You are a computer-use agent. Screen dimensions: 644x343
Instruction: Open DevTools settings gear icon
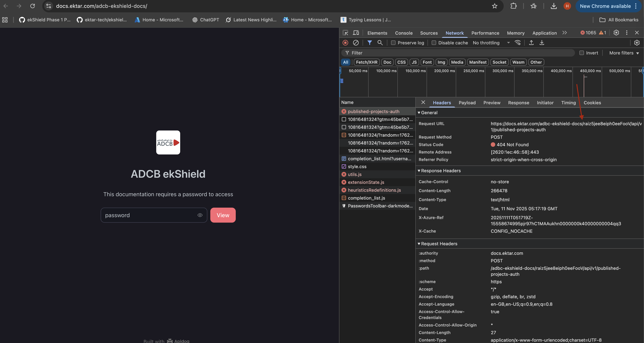[x=616, y=33]
